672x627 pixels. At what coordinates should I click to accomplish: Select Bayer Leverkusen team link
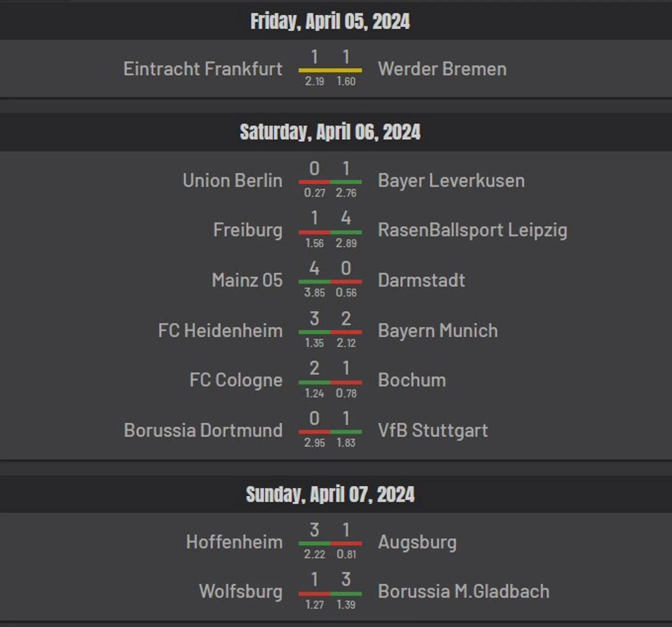451,181
